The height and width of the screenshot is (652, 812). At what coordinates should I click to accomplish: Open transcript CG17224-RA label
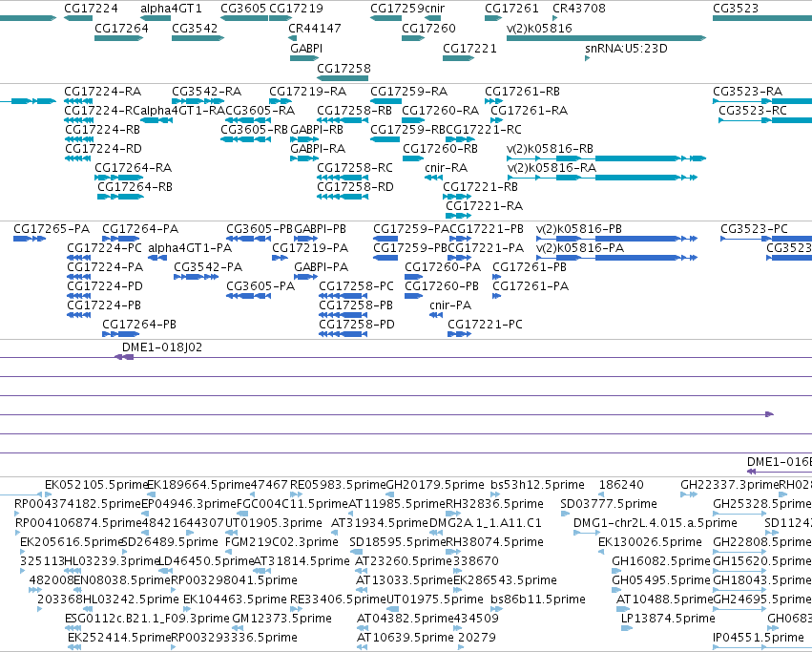pos(102,92)
